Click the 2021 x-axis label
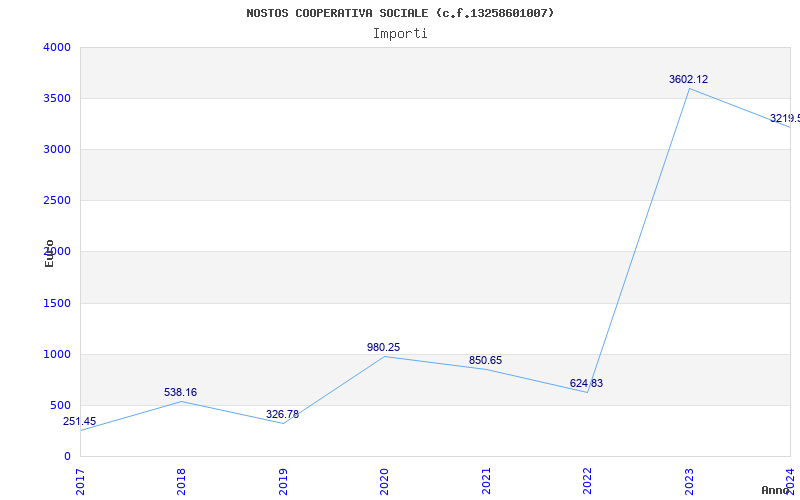Viewport: 800px width, 500px height. (486, 482)
